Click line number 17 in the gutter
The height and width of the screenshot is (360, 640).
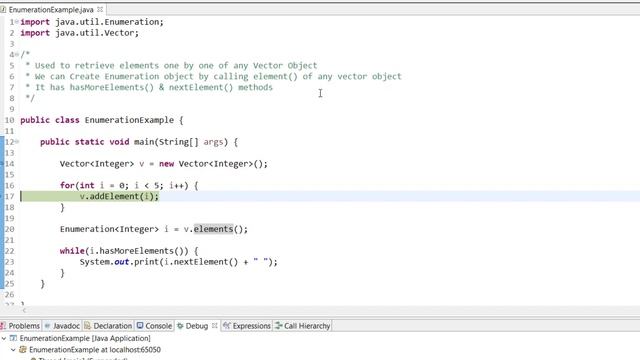9,196
